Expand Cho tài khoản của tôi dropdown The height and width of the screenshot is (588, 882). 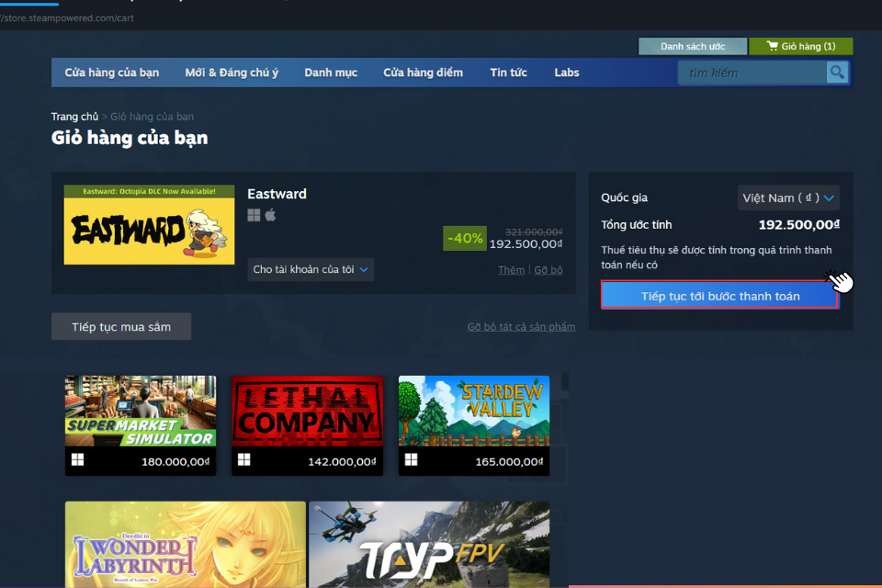coord(311,269)
